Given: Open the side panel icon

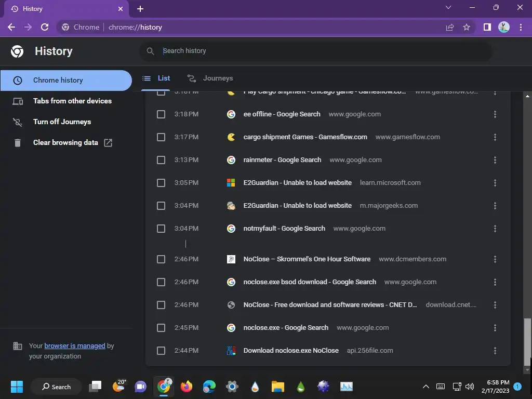Looking at the screenshot, I should point(487,27).
